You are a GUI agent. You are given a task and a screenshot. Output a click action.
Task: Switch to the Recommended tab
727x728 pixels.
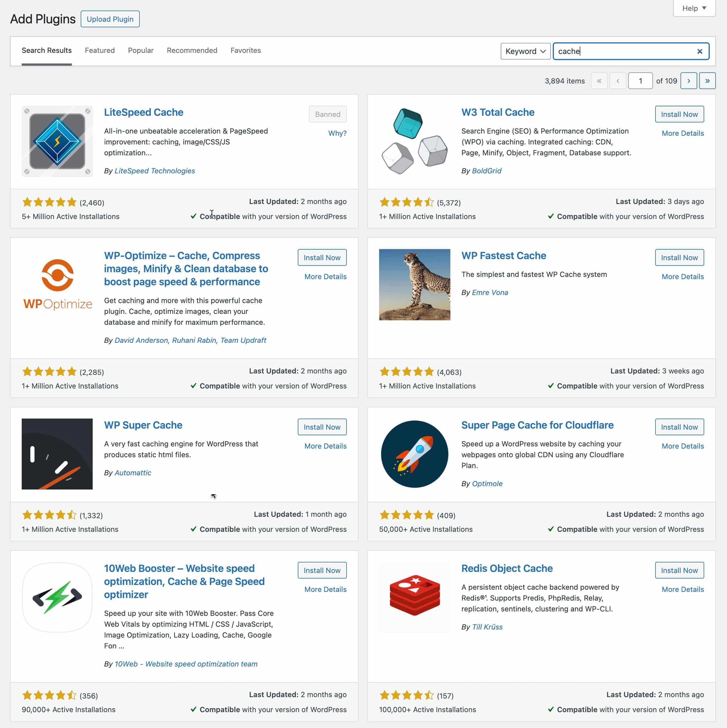point(192,50)
